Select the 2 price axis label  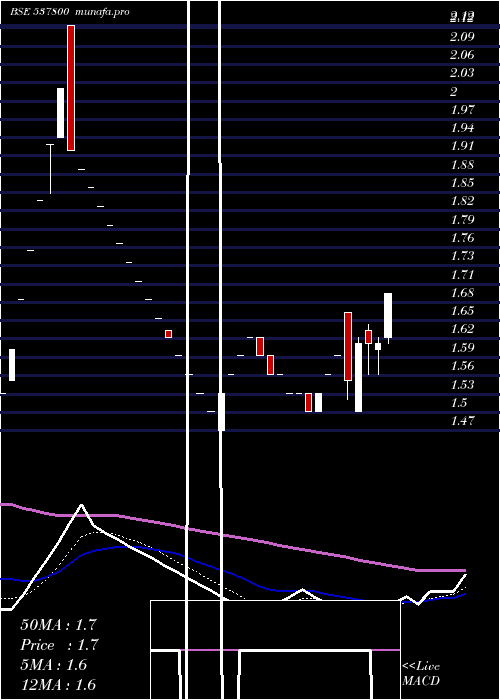(454, 91)
